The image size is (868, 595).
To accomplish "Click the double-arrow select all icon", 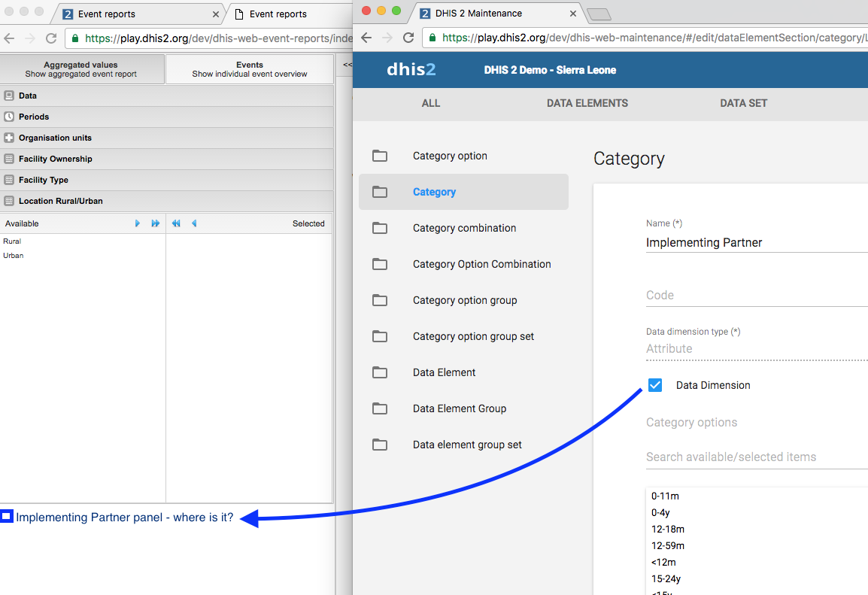I will point(156,223).
